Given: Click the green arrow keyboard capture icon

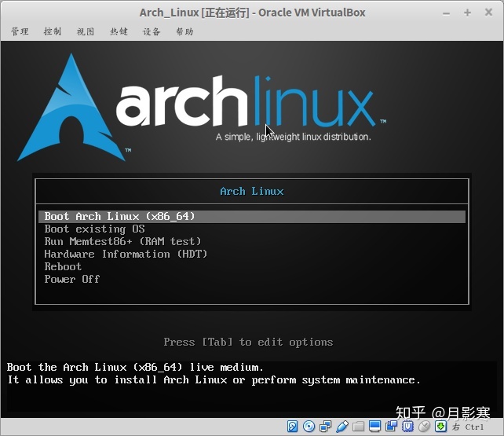Looking at the screenshot, I should click(x=440, y=427).
